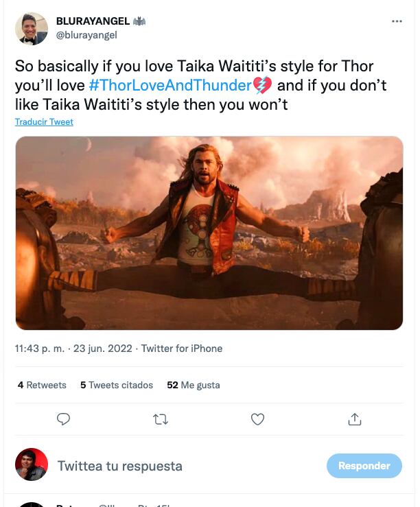
Task: Click the Twittea tu respuesta field
Action: coord(120,466)
